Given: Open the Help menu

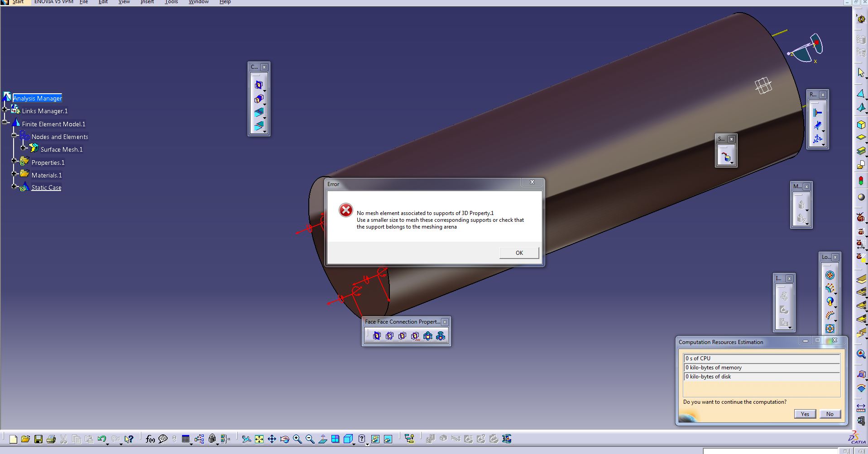Looking at the screenshot, I should (x=225, y=2).
